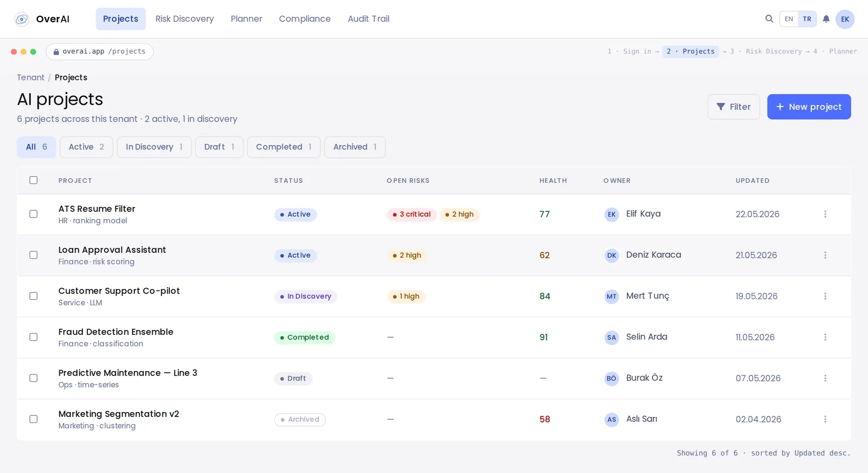Check the Fraud Detection Ensemble row
This screenshot has width=868, height=473.
[33, 337]
